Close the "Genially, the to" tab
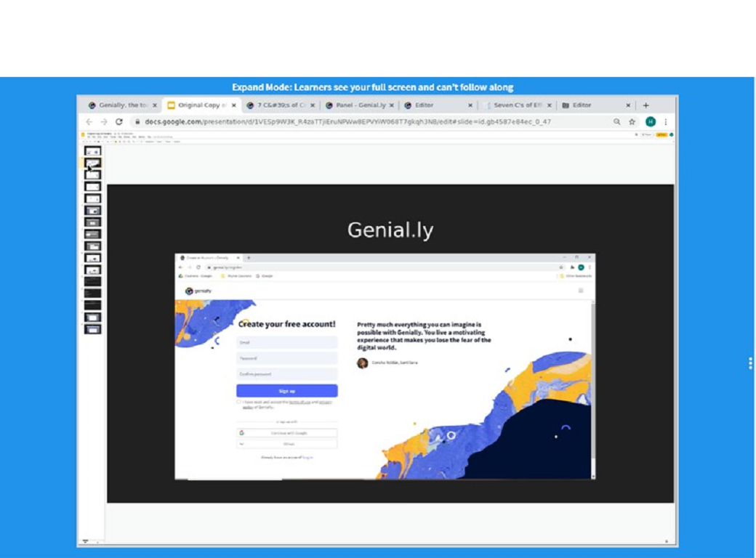The image size is (756, 558). click(x=155, y=105)
